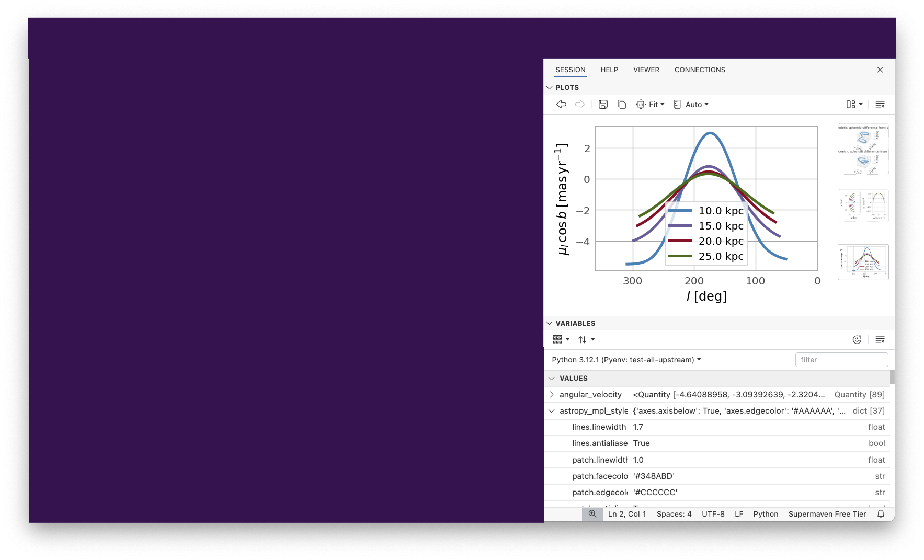Clear all plots

coord(880,105)
